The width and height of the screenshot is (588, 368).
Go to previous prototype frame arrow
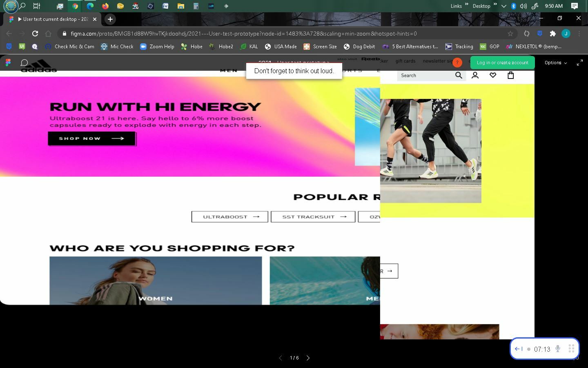(280, 358)
